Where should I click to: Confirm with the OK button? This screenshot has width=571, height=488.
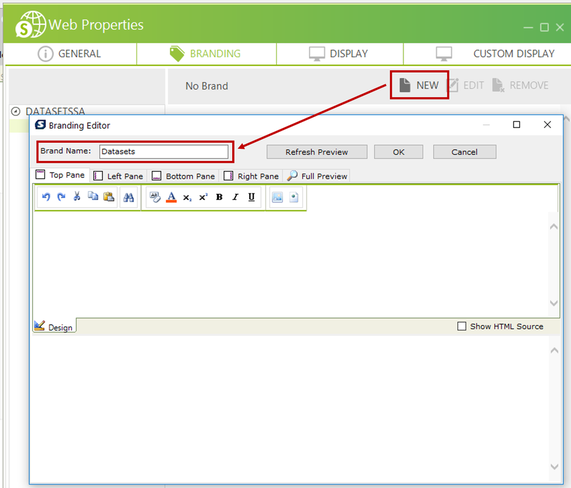[x=399, y=152]
